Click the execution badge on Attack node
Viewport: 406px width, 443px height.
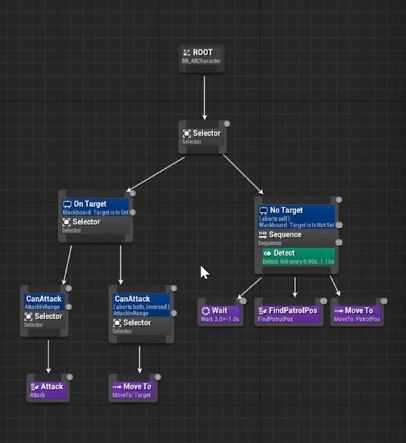pos(70,377)
